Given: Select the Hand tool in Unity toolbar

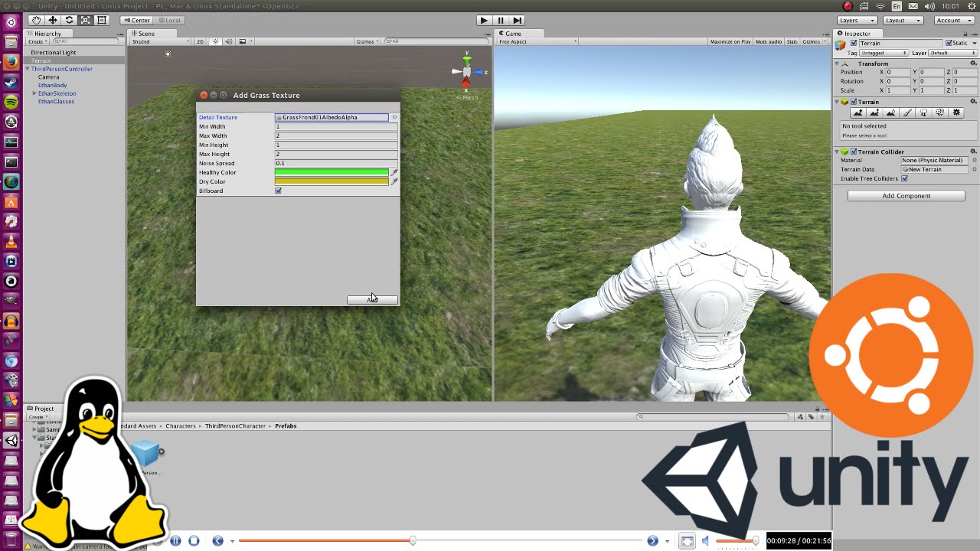Looking at the screenshot, I should pyautogui.click(x=36, y=20).
